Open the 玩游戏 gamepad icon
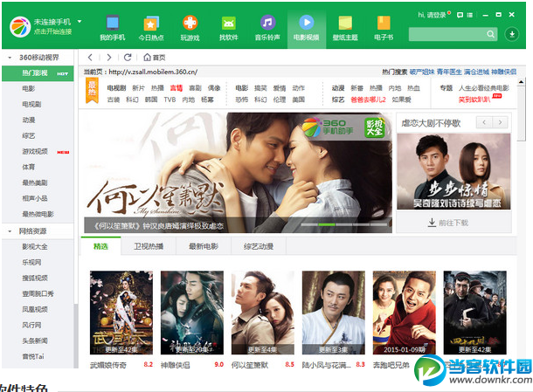Screen dimensions: 533x392 (190, 23)
